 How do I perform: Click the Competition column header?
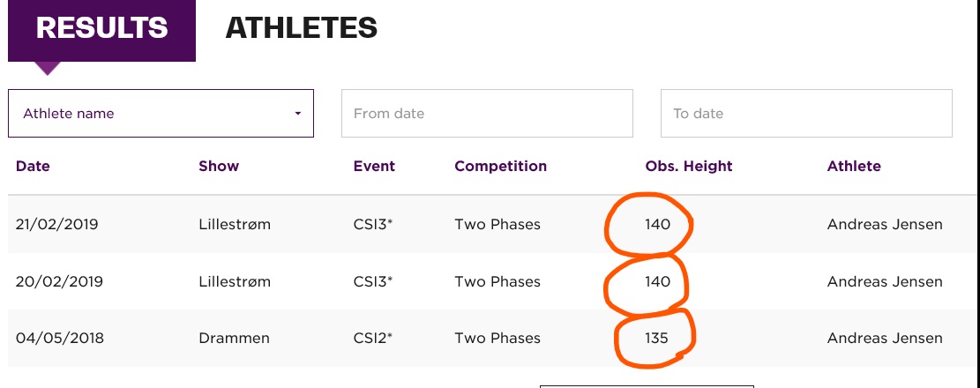(x=501, y=166)
